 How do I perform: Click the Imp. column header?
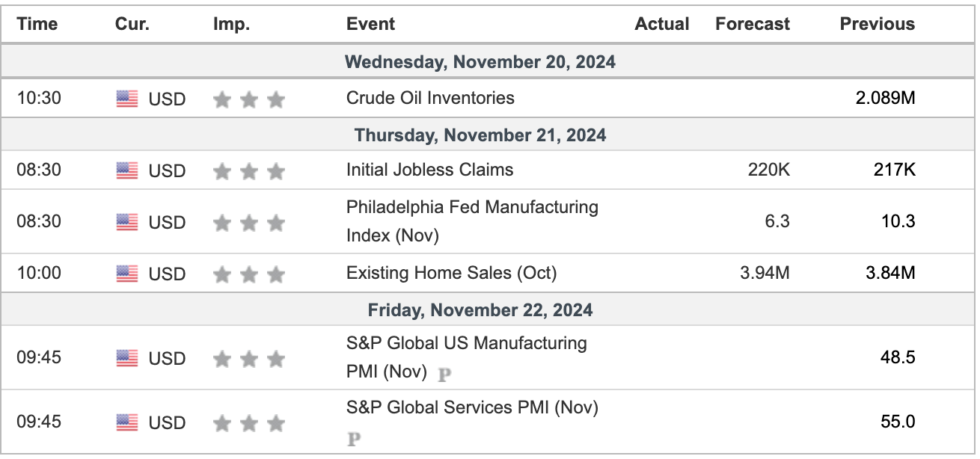[x=231, y=24]
